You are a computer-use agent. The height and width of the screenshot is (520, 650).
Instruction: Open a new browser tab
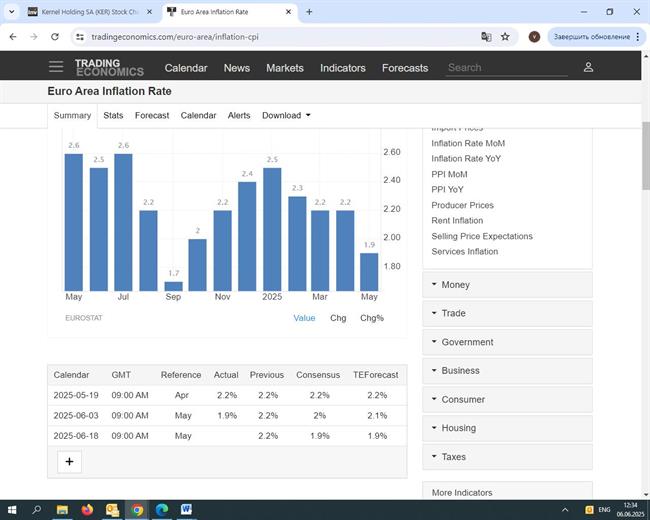point(309,12)
